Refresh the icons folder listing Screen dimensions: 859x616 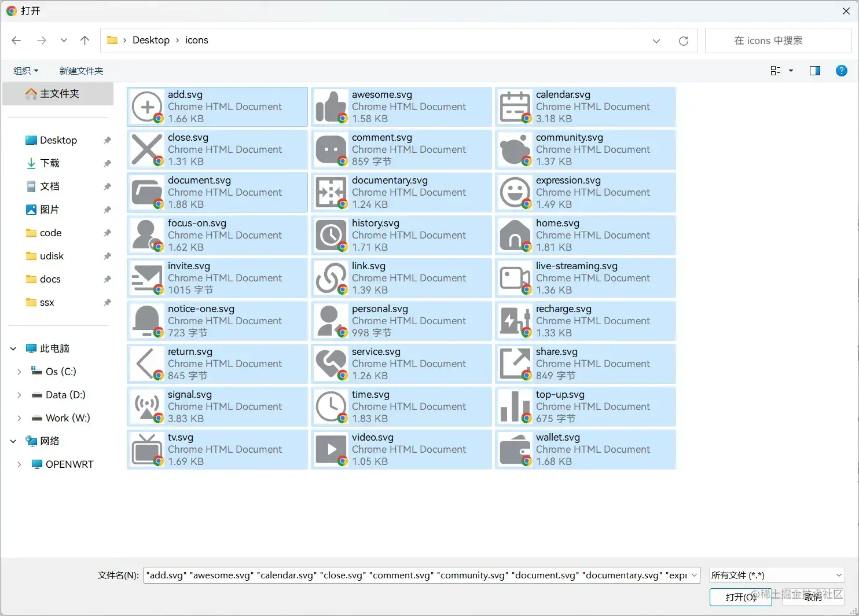click(684, 41)
